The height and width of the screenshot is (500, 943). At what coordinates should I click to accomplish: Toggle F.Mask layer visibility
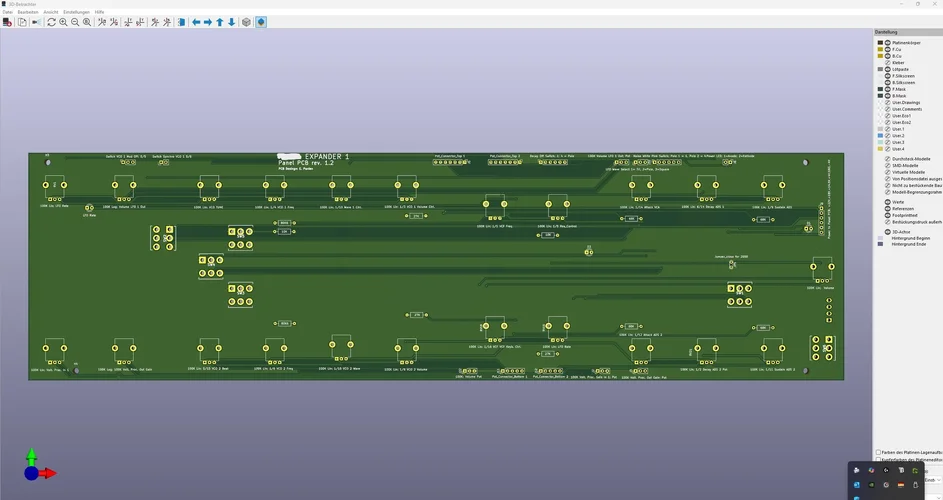tap(888, 89)
